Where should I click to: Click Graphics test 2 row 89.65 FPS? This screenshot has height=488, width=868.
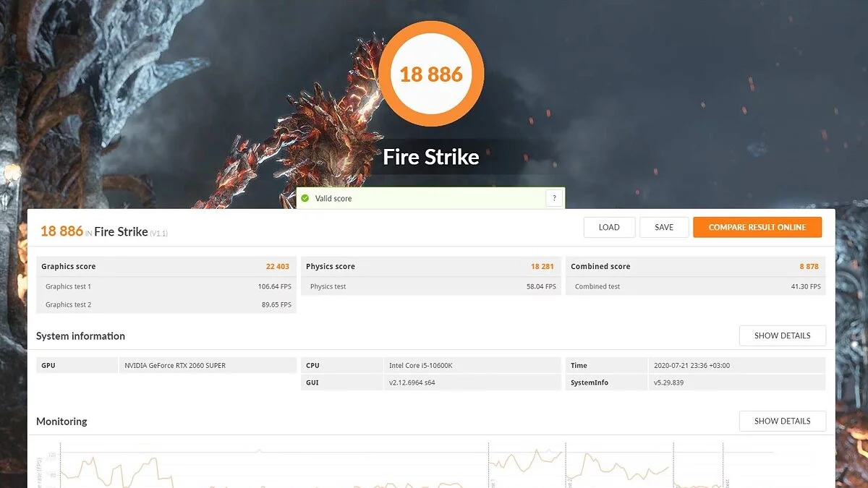(x=166, y=304)
